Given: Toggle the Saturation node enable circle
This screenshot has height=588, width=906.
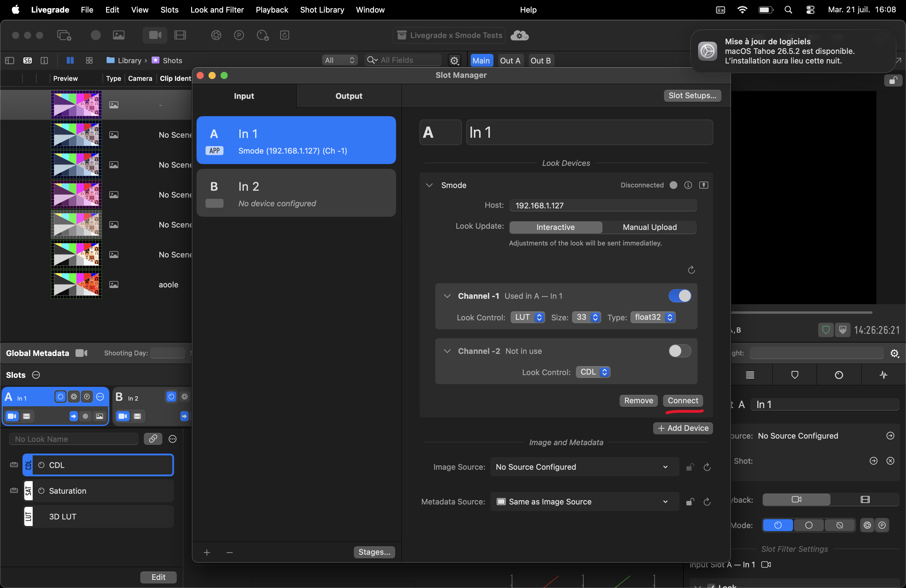Looking at the screenshot, I should (x=41, y=491).
